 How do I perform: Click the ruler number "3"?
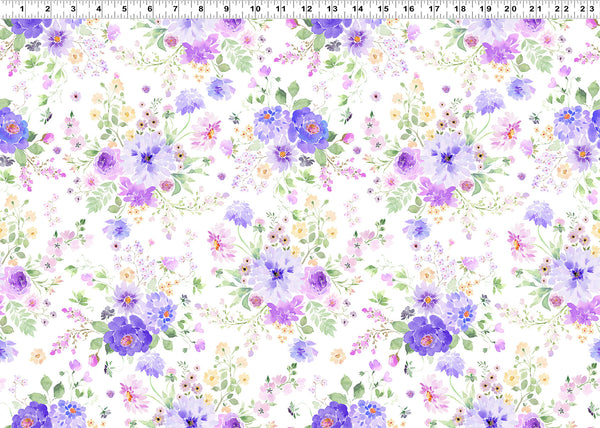pyautogui.click(x=73, y=8)
